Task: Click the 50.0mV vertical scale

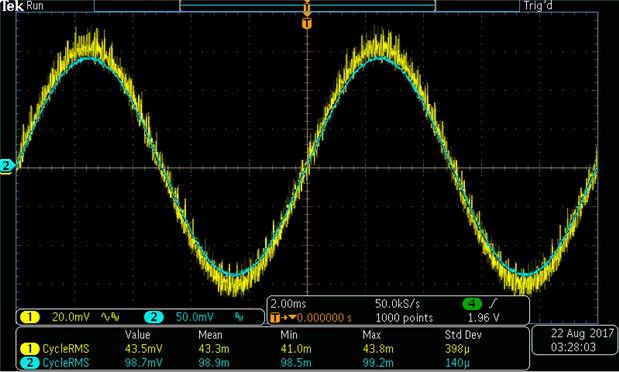Action: 195,317
